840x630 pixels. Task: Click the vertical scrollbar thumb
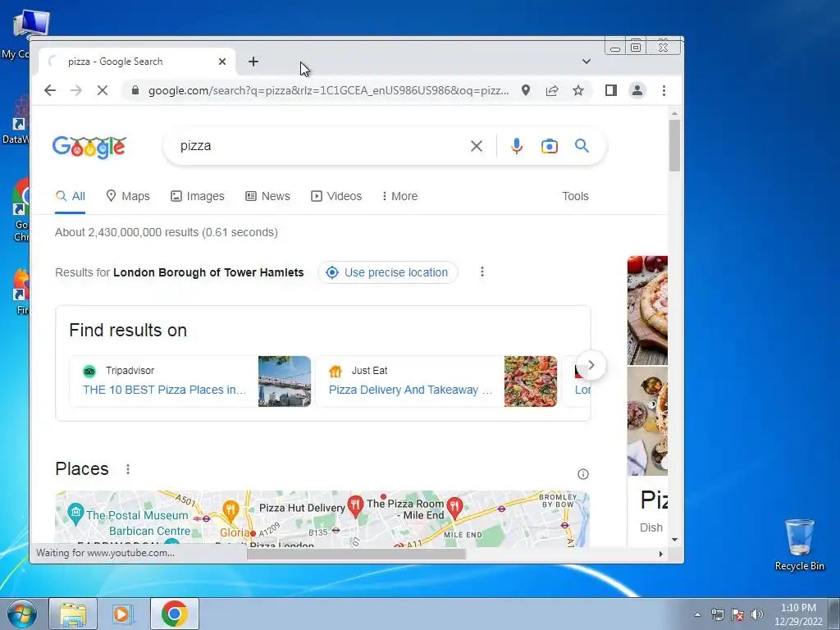coord(674,146)
